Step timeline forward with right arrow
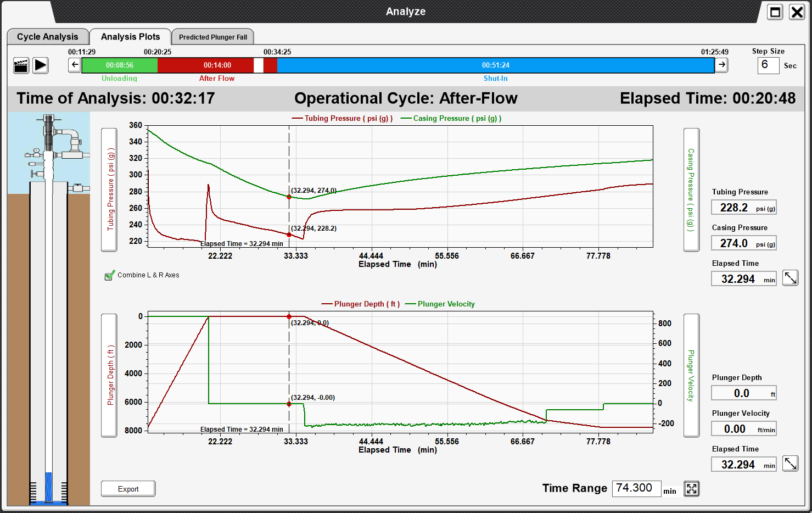Image resolution: width=812 pixels, height=513 pixels. pos(722,65)
